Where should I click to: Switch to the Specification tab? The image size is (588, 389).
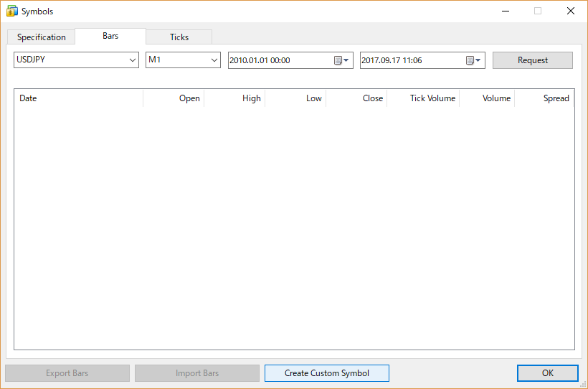(41, 37)
